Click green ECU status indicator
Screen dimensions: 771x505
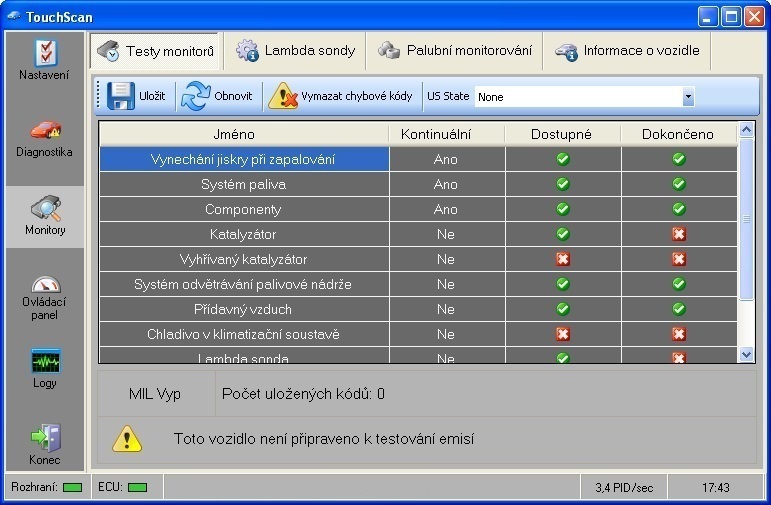tap(137, 487)
